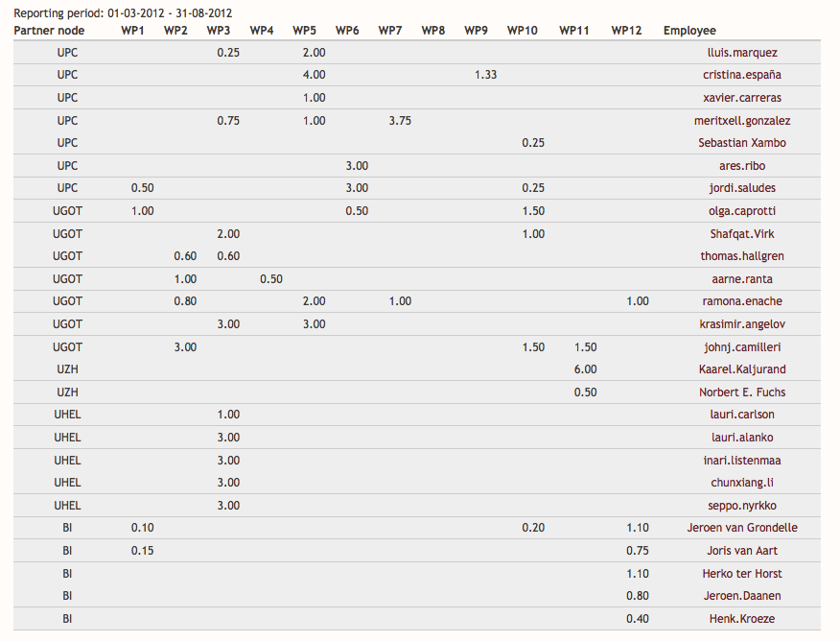Click the WP11 column header
Image resolution: width=840 pixels, height=642 pixels.
(574, 31)
